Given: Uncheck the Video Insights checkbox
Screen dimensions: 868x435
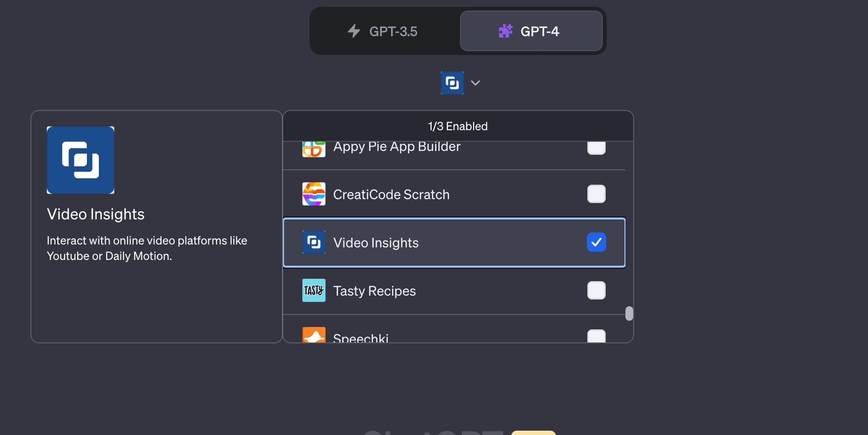Looking at the screenshot, I should (597, 242).
